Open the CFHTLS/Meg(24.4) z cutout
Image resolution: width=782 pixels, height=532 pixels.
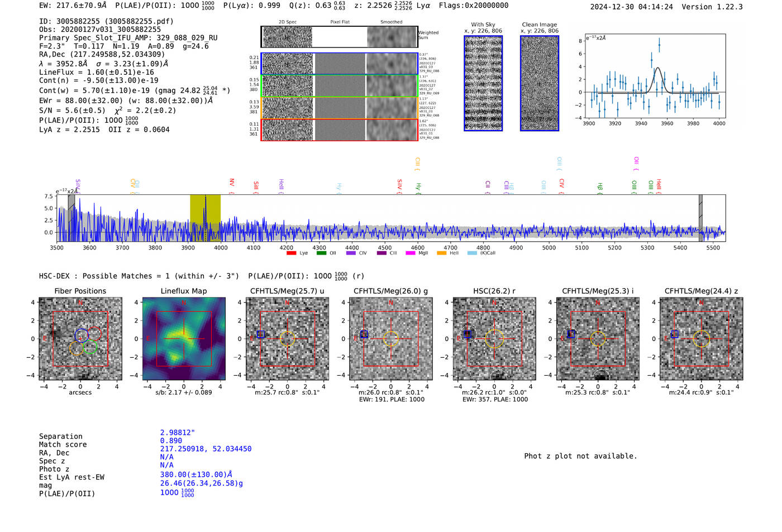click(702, 339)
